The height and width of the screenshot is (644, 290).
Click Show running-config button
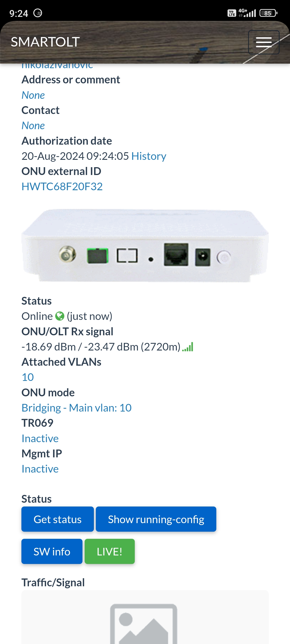(156, 519)
